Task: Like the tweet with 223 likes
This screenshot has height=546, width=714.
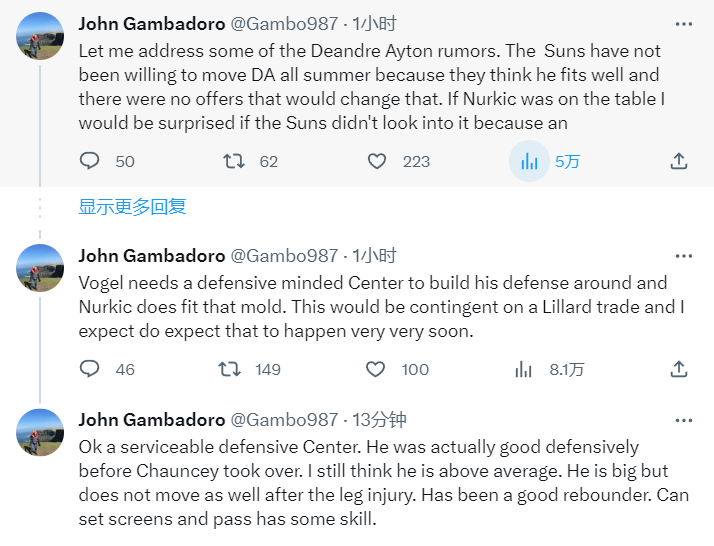Action: [x=377, y=161]
